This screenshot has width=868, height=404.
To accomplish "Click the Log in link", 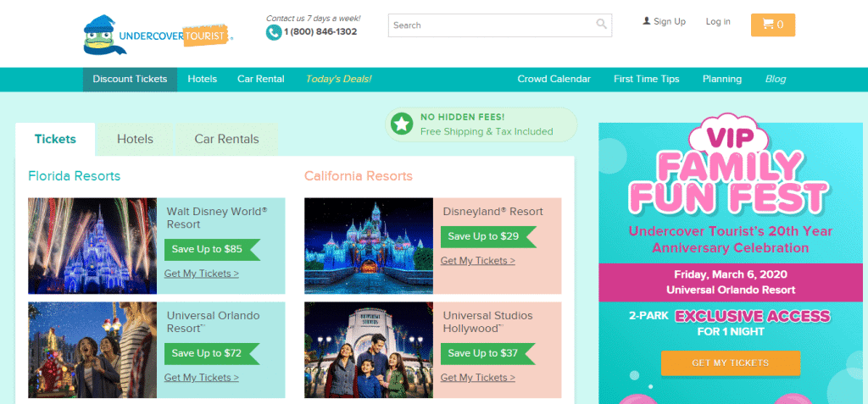I will pyautogui.click(x=718, y=21).
